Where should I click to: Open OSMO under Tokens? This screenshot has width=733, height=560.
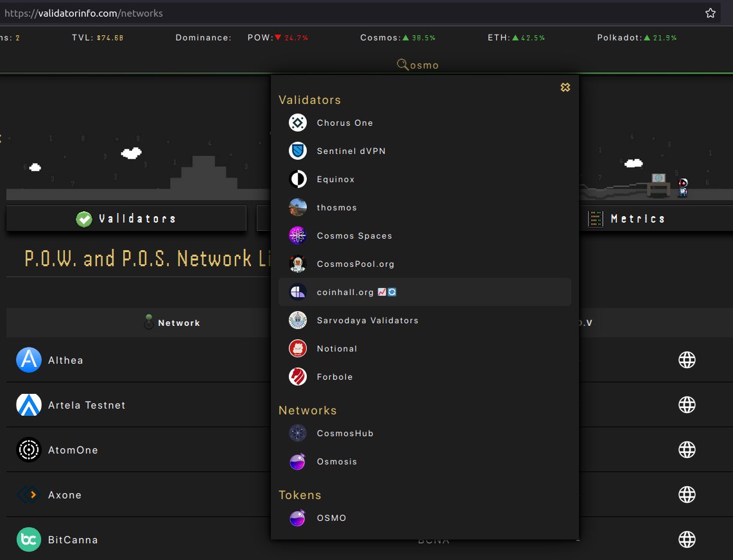[x=425, y=518]
